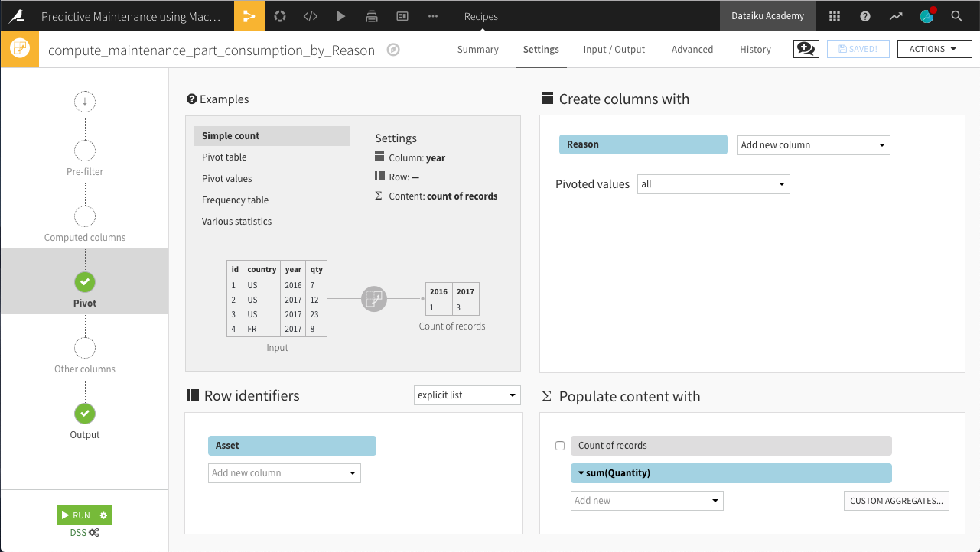Image resolution: width=980 pixels, height=552 pixels.
Task: Click the green RUN button
Action: 76,515
